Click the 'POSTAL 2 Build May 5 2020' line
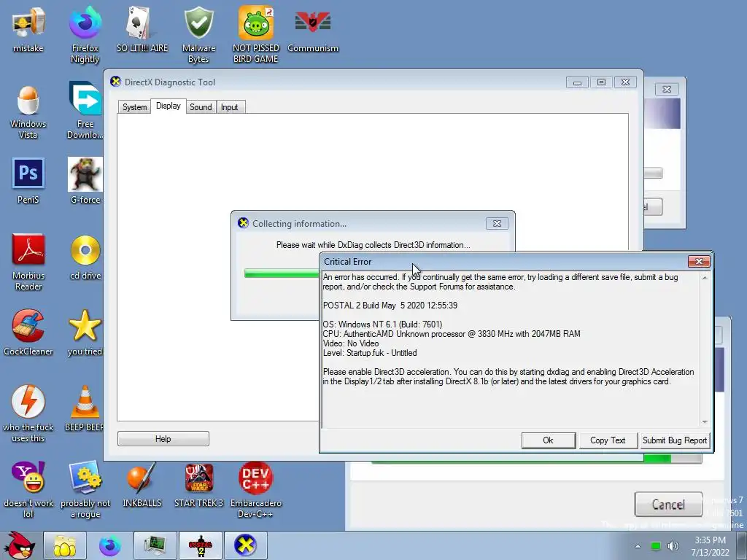The width and height of the screenshot is (747, 560). 390,306
